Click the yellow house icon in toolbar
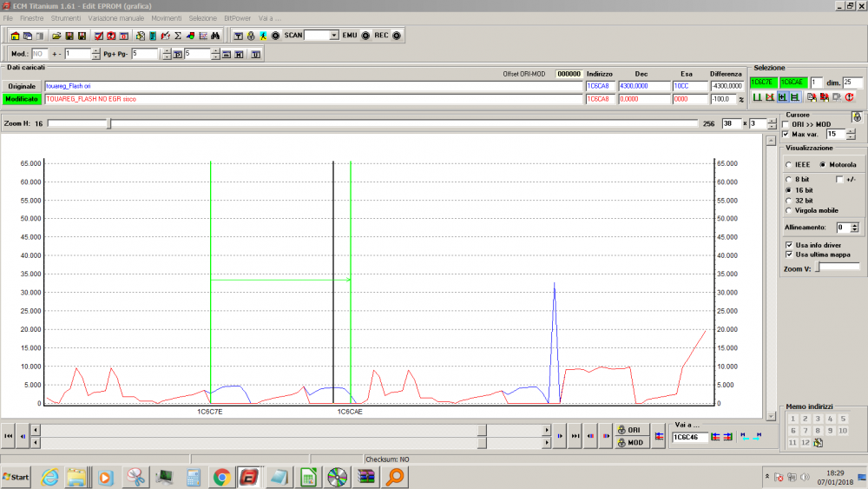Viewport: 868px width, 489px height. pyautogui.click(x=15, y=36)
